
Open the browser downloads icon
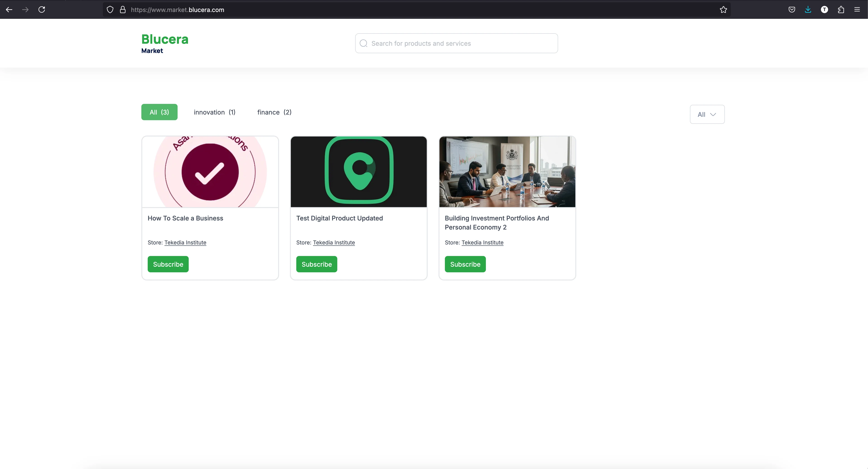tap(808, 10)
